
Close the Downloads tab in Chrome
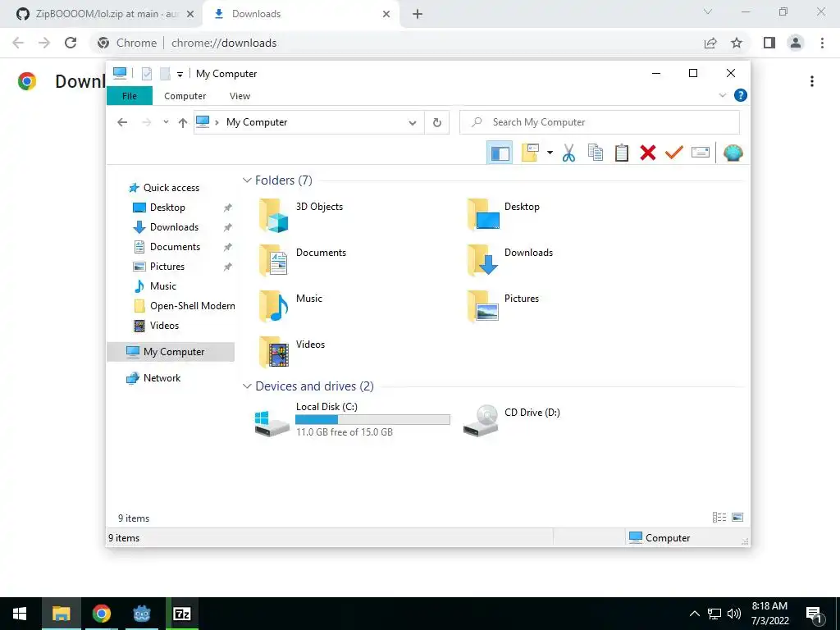coord(386,14)
